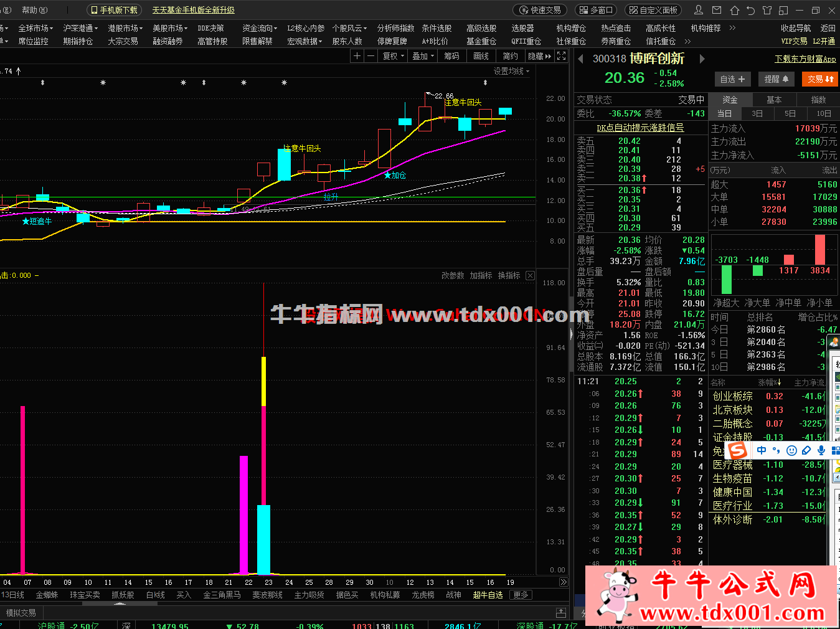This screenshot has height=629, width=840.
Task: Switch to 资金 tab
Action: tap(730, 100)
